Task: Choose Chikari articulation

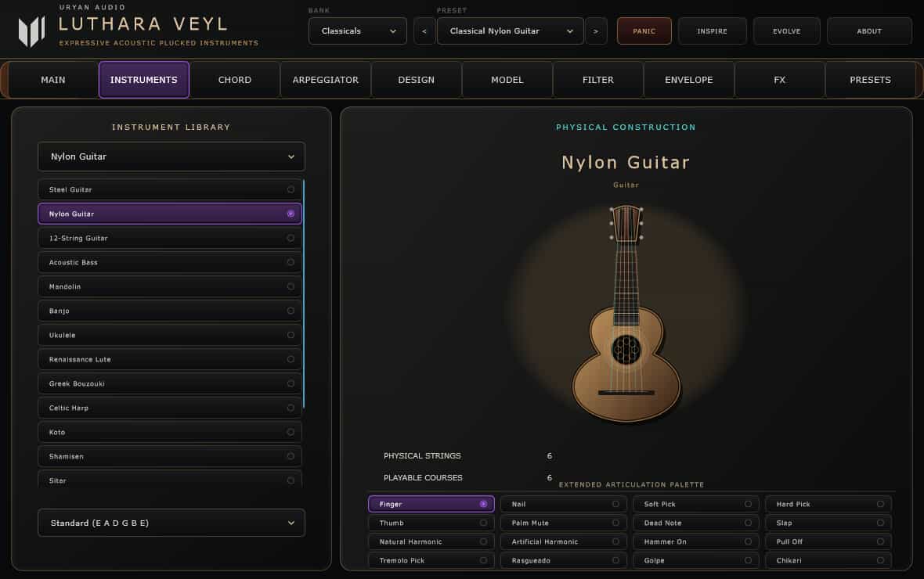Action: [x=828, y=561]
